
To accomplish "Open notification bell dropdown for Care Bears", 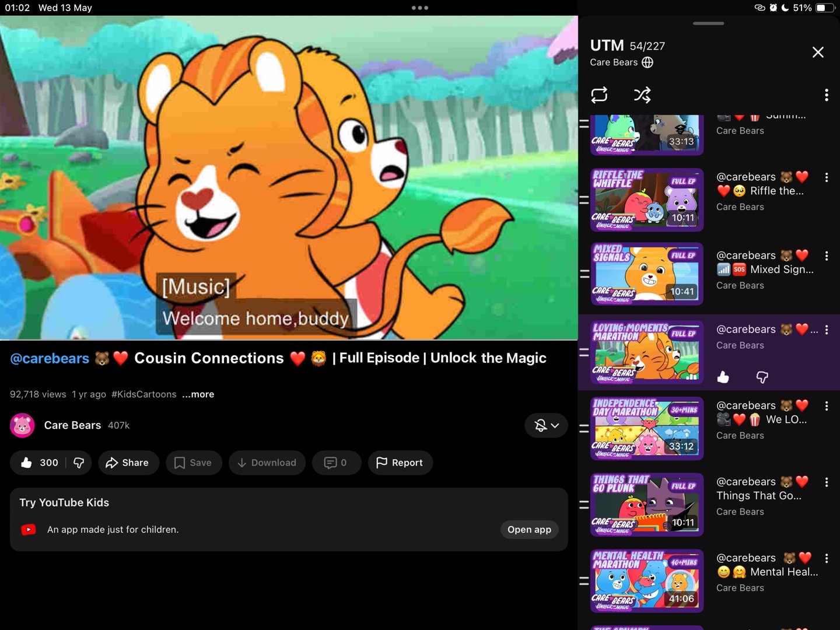I will point(546,426).
